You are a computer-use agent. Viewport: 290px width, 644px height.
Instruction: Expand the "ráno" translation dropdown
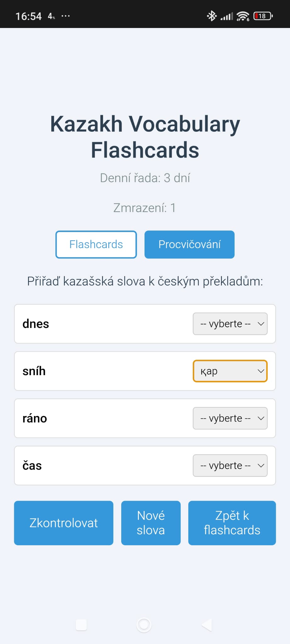tap(230, 418)
